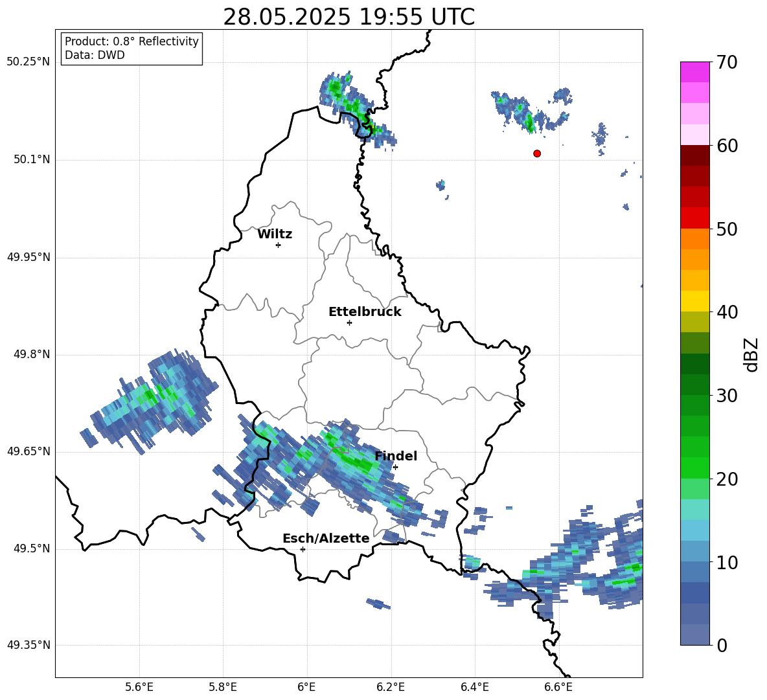767x700 pixels.
Task: Click the 50.1°N latitude label
Action: (x=32, y=160)
